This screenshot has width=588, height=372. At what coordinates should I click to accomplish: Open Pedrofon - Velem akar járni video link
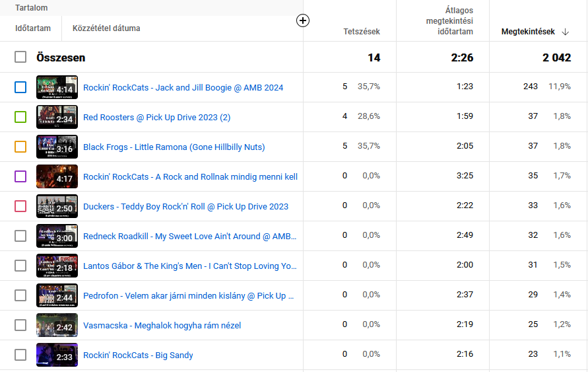click(188, 296)
